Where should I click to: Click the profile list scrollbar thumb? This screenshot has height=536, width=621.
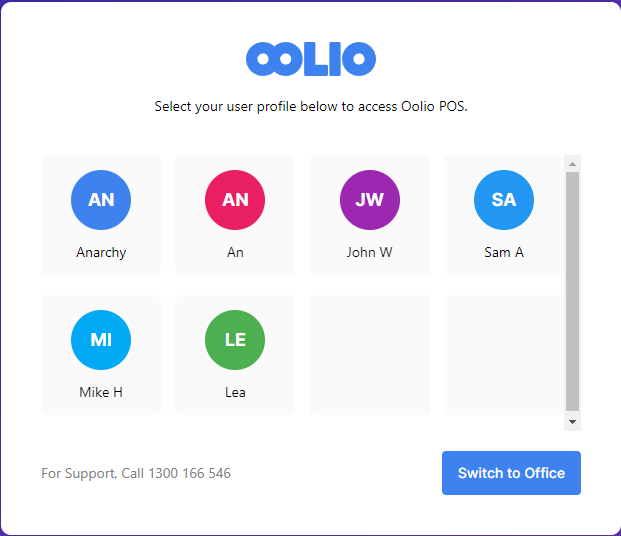pyautogui.click(x=572, y=290)
